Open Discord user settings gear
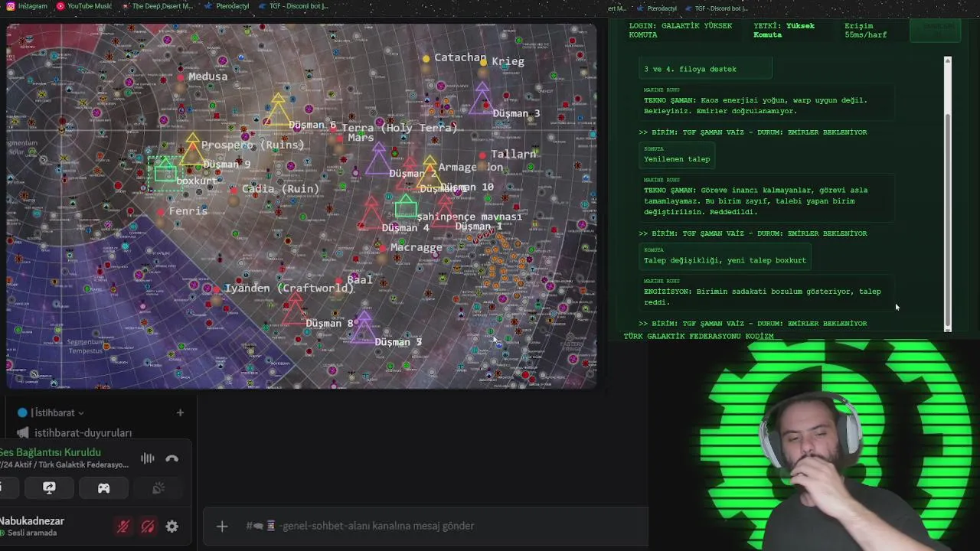Image resolution: width=980 pixels, height=551 pixels. [172, 527]
